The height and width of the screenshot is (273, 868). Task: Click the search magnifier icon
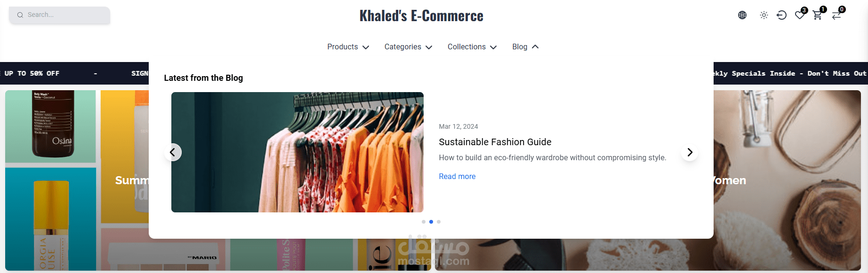coord(20,15)
